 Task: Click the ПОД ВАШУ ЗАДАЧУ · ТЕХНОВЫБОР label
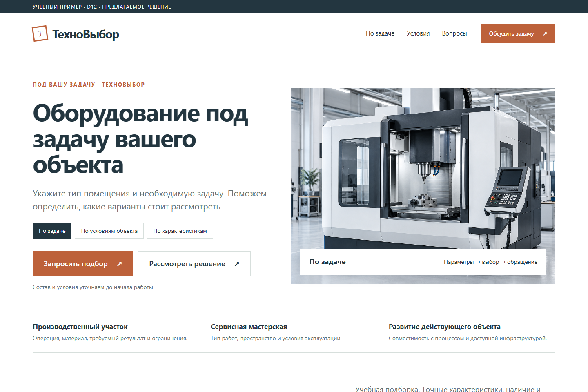pos(89,85)
